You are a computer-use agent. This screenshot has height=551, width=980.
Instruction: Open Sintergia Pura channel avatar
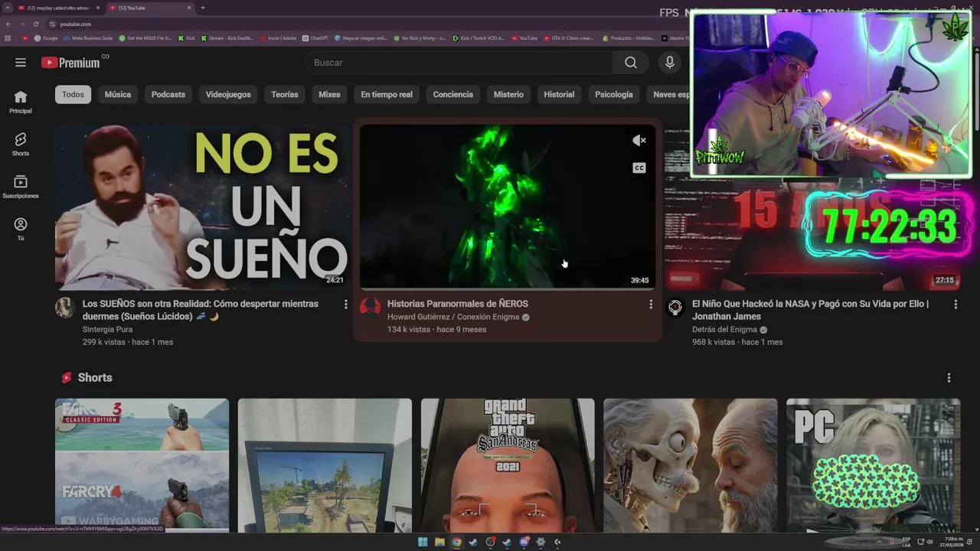(x=64, y=307)
